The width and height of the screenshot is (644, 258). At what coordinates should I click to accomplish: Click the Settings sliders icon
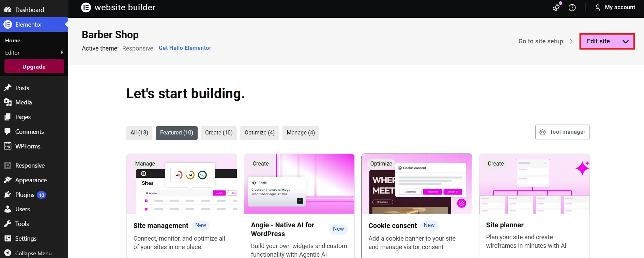click(7, 238)
